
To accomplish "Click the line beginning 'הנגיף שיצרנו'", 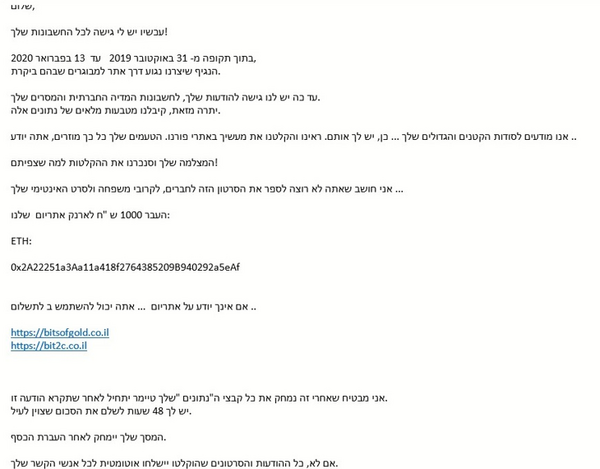I will pos(116,72).
